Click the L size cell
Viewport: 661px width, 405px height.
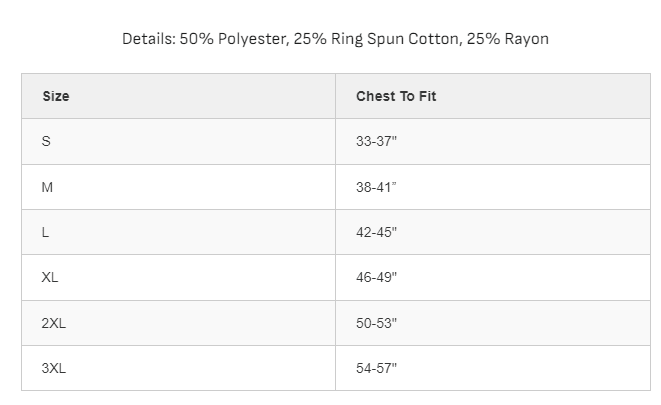(x=178, y=232)
